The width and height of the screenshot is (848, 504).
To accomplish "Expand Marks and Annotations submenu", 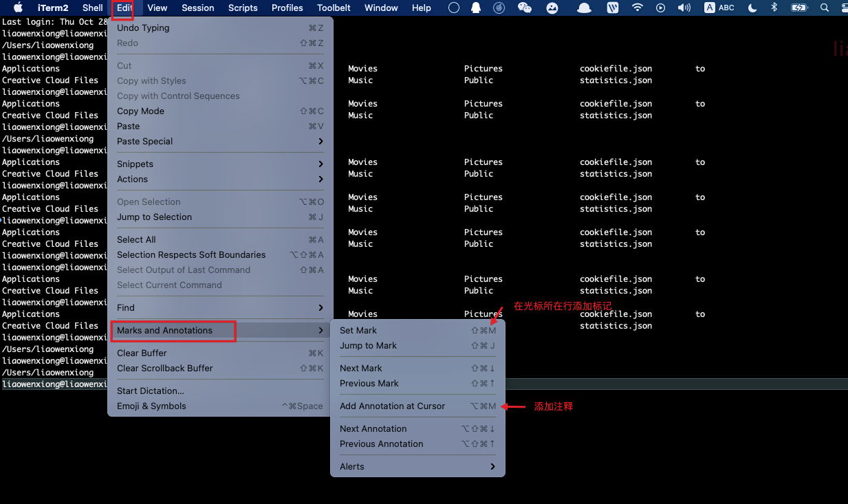I will coord(220,331).
